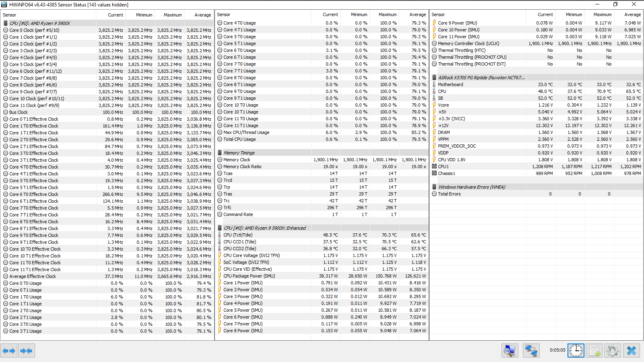The image size is (644, 362).
Task: Click the round icon beside Total Errors
Action: coord(434,194)
